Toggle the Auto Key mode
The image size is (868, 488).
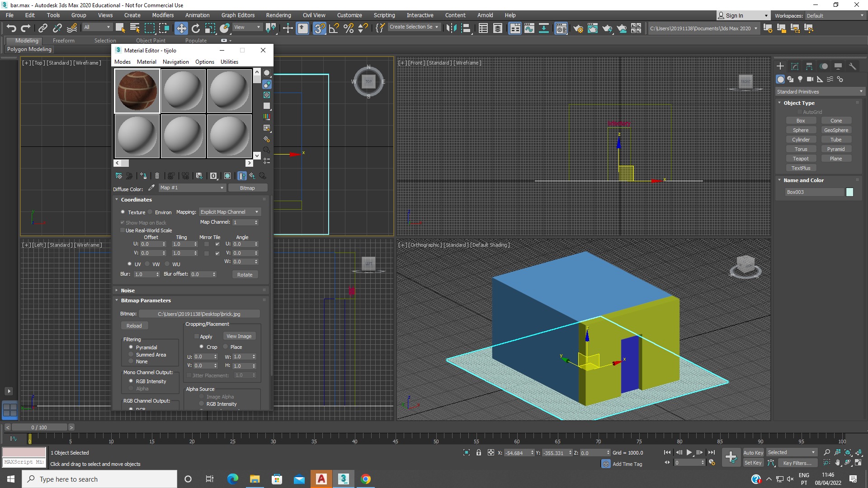tap(753, 452)
